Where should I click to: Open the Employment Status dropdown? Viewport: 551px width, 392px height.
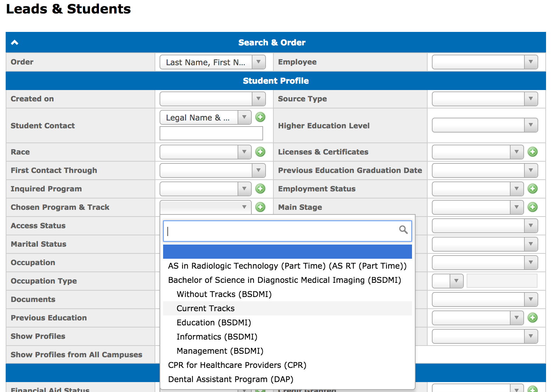(478, 189)
